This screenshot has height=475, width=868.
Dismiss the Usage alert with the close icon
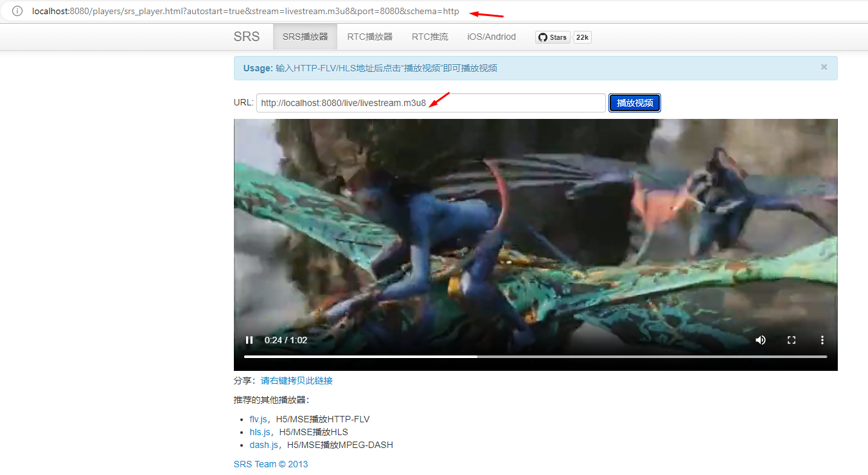tap(824, 67)
